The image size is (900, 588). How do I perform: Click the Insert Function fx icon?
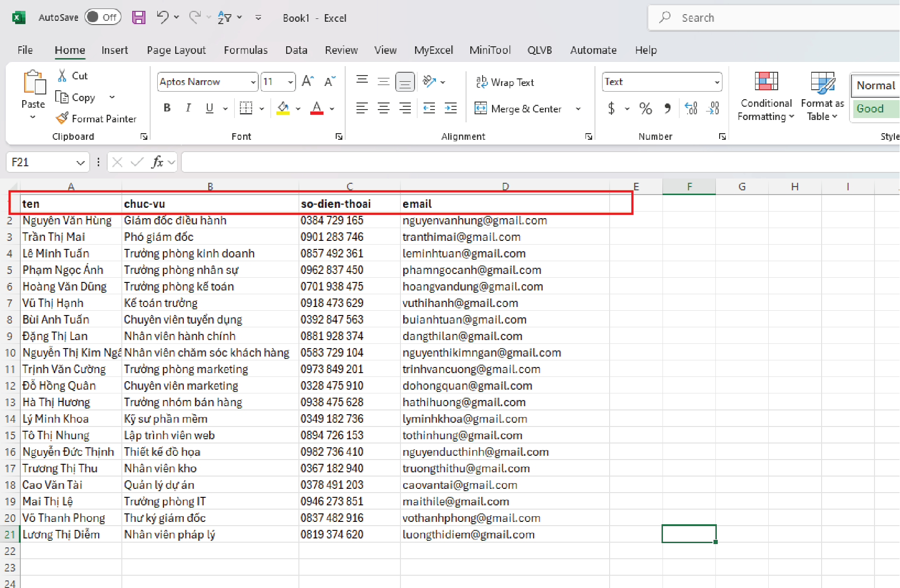(157, 162)
